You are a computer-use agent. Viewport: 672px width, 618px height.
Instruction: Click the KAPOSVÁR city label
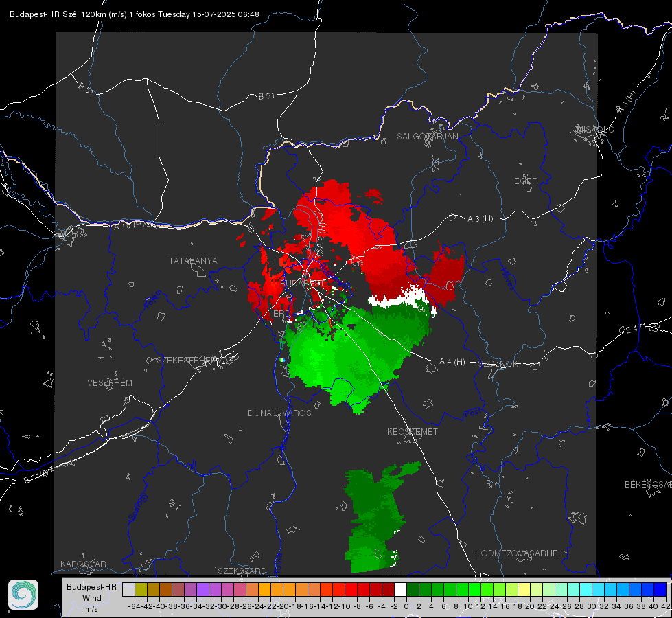coord(83,564)
